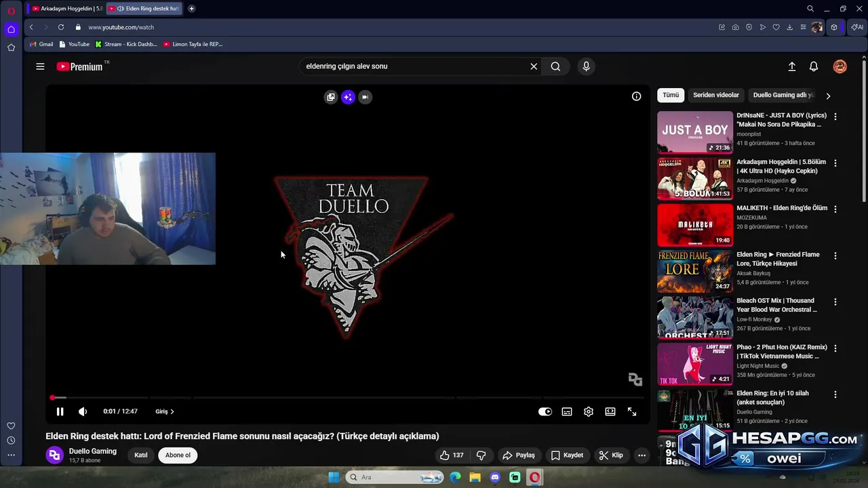868x488 pixels.
Task: Open the YouTube hamburger guide menu
Action: 40,66
